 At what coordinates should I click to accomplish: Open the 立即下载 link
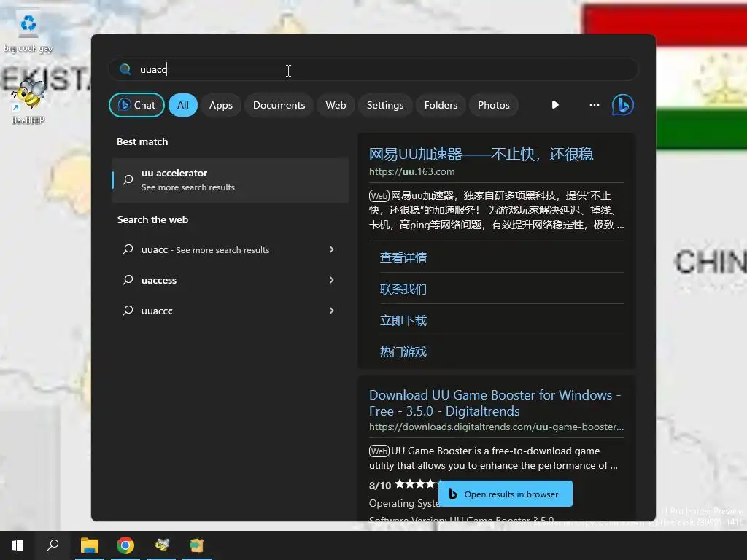403,321
